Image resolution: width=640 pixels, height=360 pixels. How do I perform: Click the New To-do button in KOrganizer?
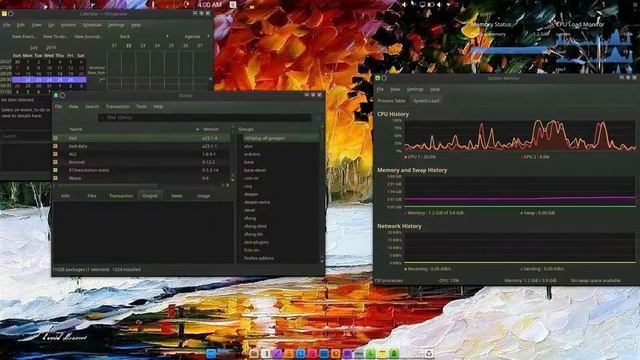coord(55,36)
